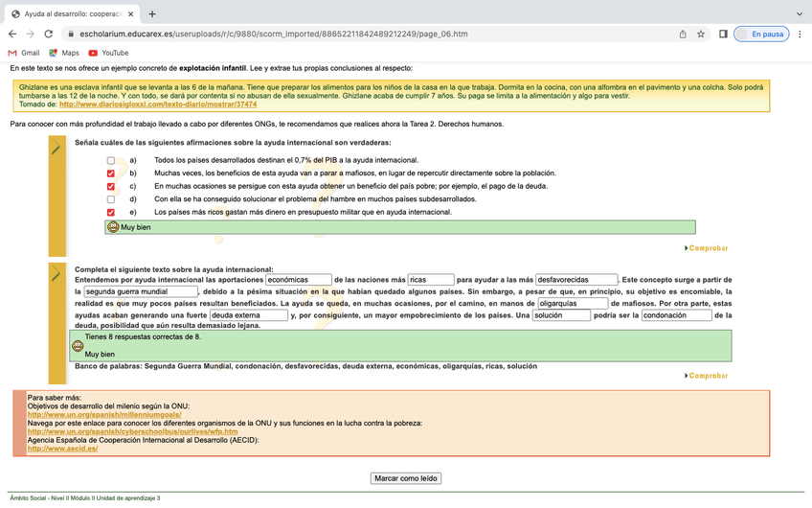Toggle option d) about el hambre
The width and height of the screenshot is (812, 508).
111,199
